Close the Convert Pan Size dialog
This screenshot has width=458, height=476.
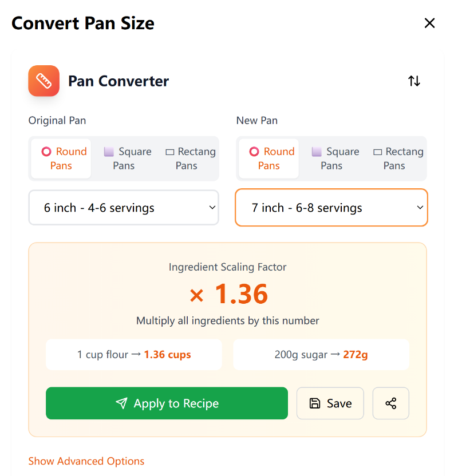(429, 23)
